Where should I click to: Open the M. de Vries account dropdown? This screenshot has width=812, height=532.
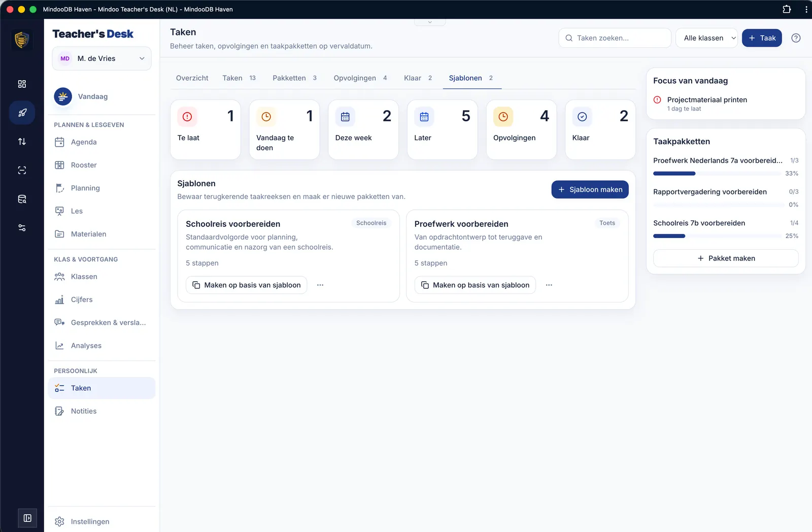point(101,58)
